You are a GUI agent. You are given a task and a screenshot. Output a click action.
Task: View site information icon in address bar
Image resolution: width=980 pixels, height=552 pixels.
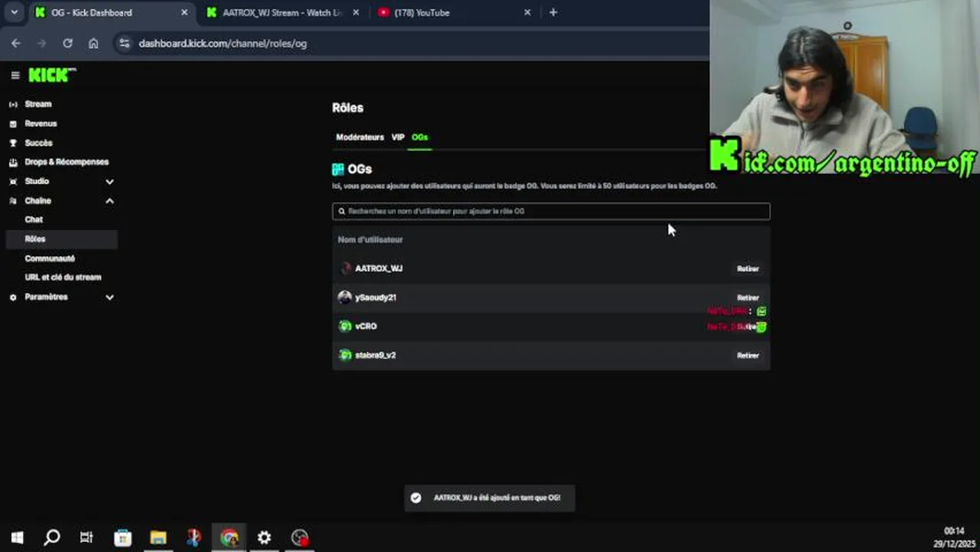click(x=124, y=44)
